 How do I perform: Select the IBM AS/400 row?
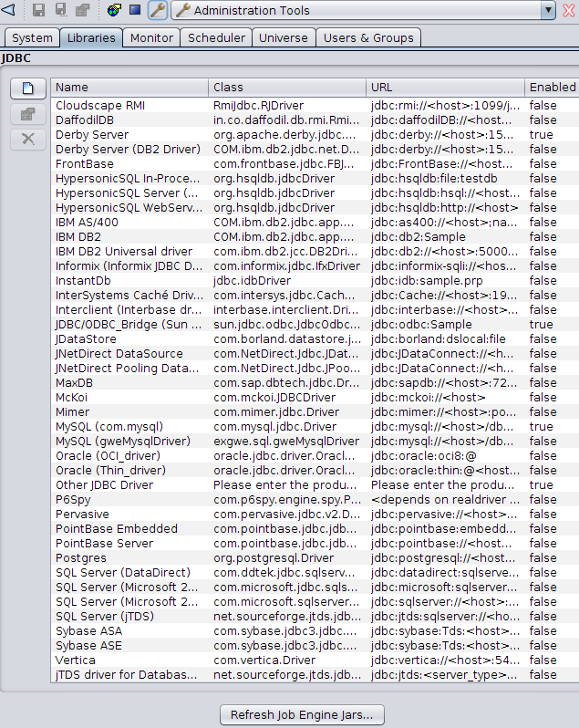315,222
